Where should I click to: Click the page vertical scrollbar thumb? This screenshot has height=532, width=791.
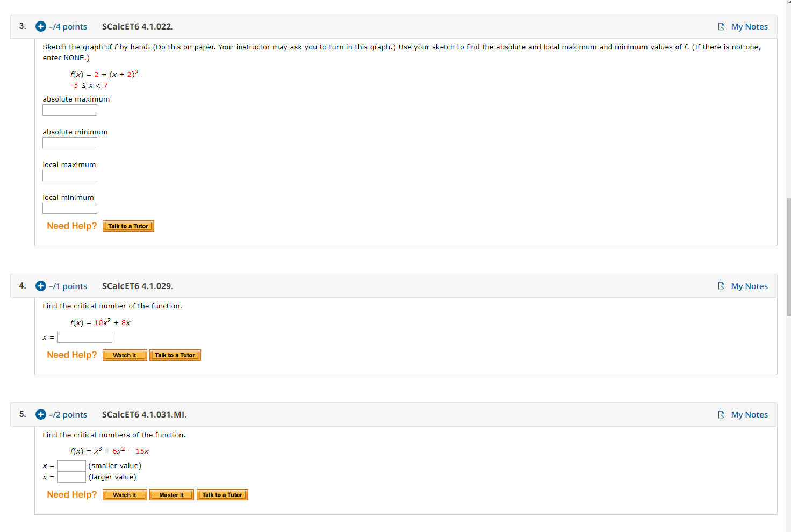point(788,257)
